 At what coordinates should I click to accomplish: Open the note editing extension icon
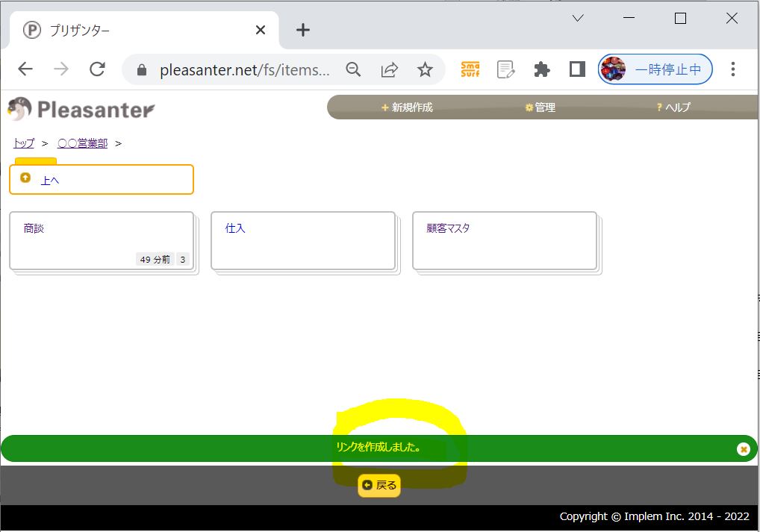point(505,69)
